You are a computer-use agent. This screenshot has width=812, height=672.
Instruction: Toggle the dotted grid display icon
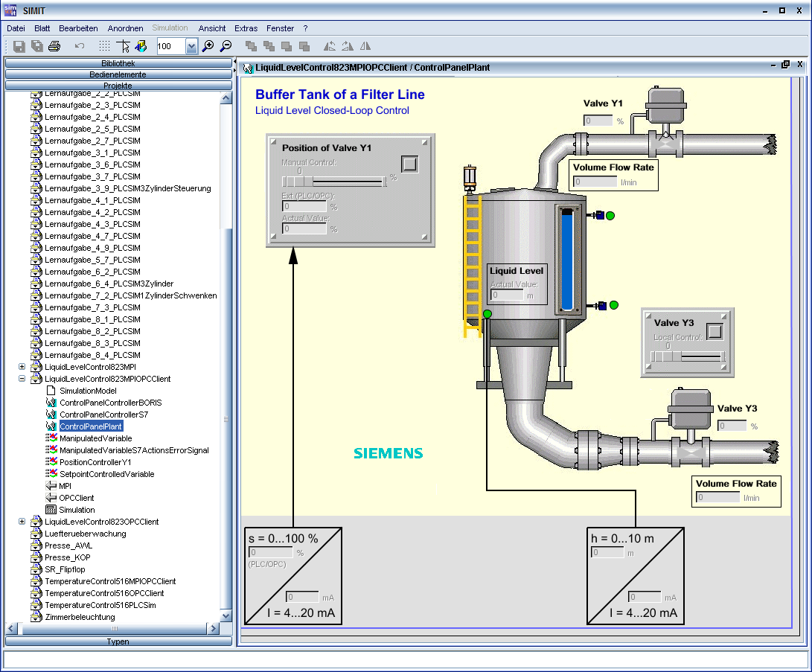(x=105, y=46)
